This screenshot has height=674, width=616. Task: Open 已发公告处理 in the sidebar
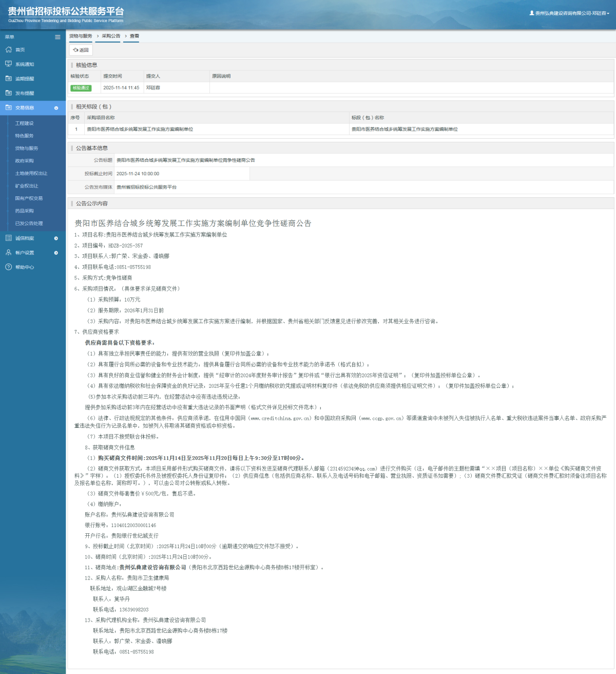click(x=29, y=223)
